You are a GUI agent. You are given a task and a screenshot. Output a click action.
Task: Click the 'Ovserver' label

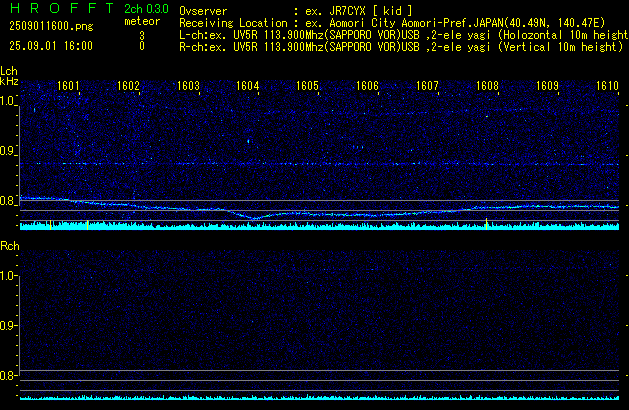point(203,11)
